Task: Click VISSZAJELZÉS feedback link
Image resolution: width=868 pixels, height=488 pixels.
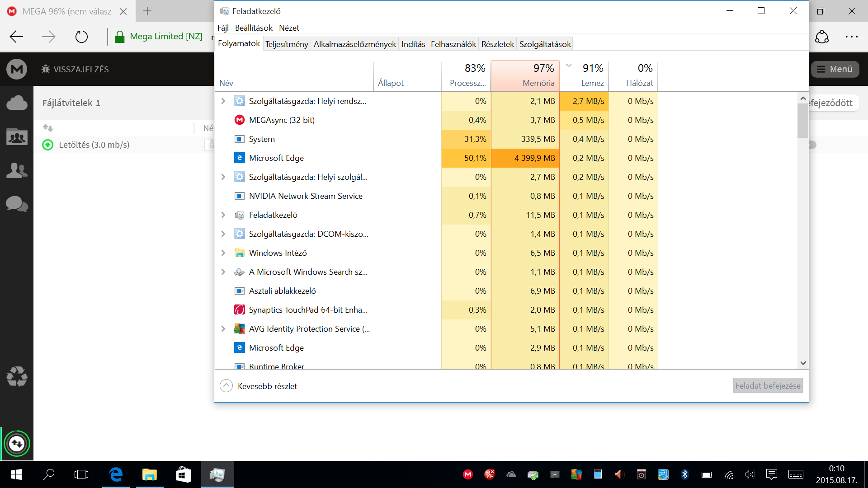Action: pos(75,69)
